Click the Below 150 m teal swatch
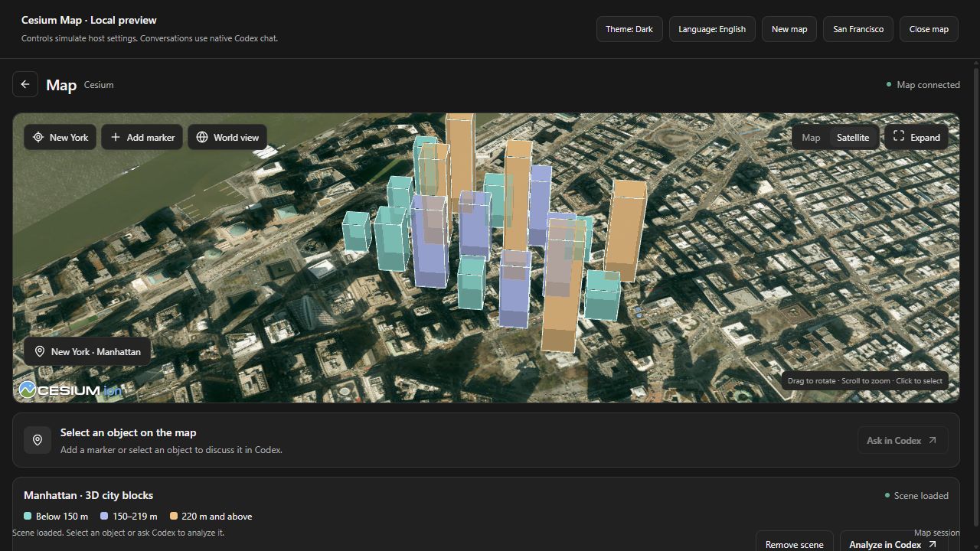The image size is (980, 551). point(28,517)
